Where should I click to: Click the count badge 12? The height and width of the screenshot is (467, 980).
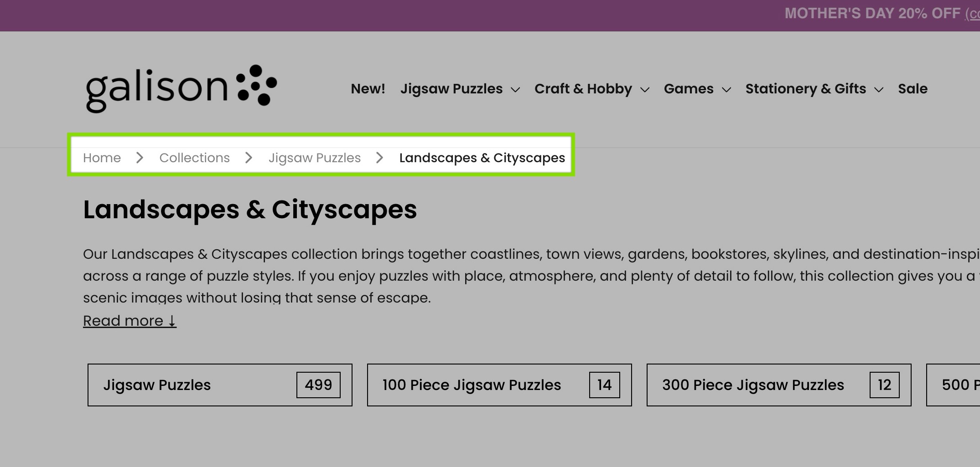[884, 385]
